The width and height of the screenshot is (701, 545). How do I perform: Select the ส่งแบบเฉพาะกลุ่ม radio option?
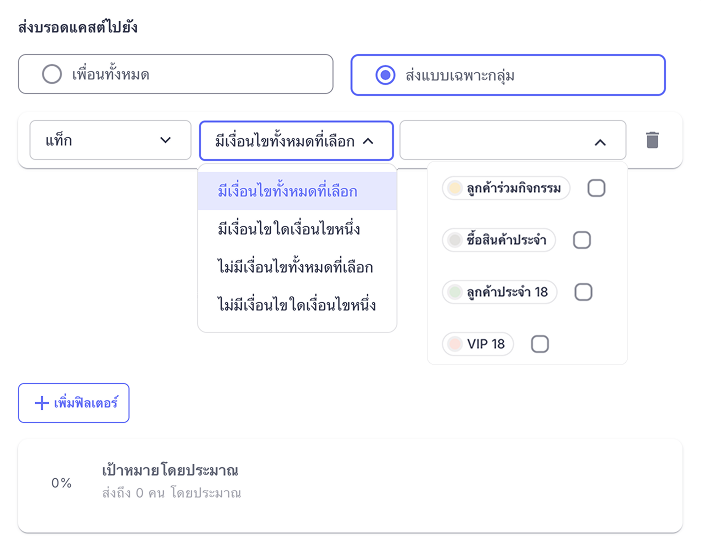tap(384, 74)
